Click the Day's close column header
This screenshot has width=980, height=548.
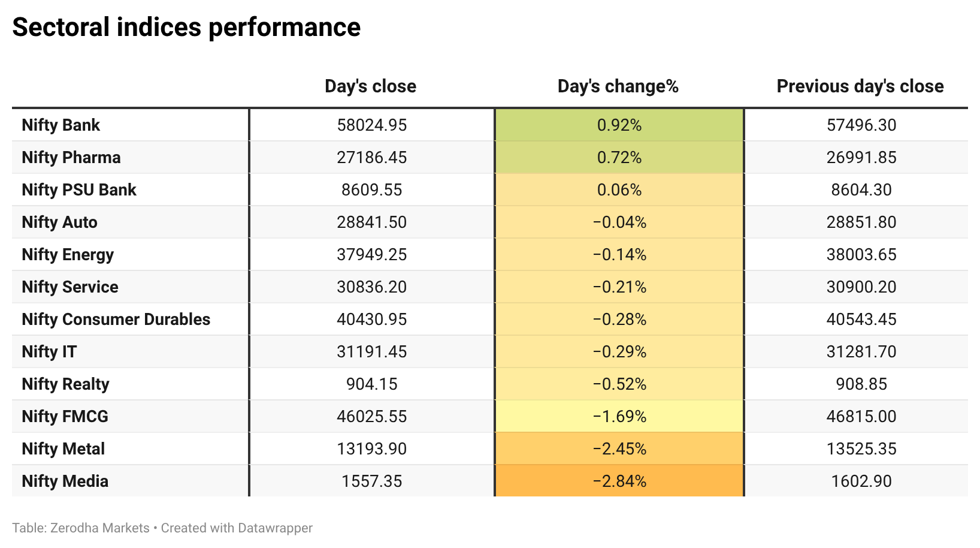pos(370,86)
